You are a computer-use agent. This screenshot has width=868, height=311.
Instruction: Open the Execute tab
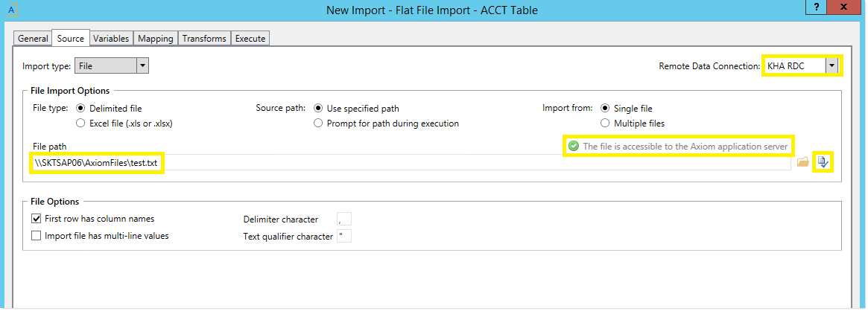coord(250,38)
